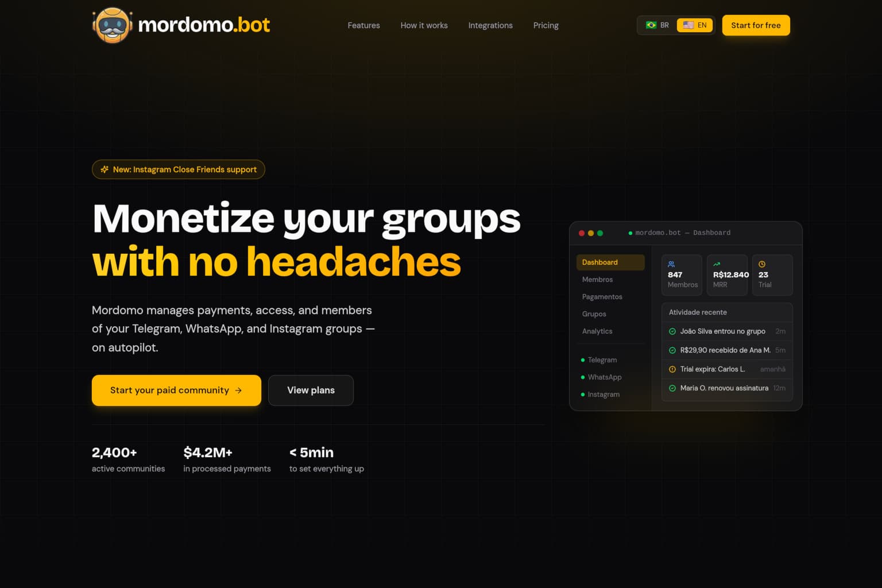Click the red window dot in dashboard mockup
The height and width of the screenshot is (588, 882).
[x=582, y=233]
